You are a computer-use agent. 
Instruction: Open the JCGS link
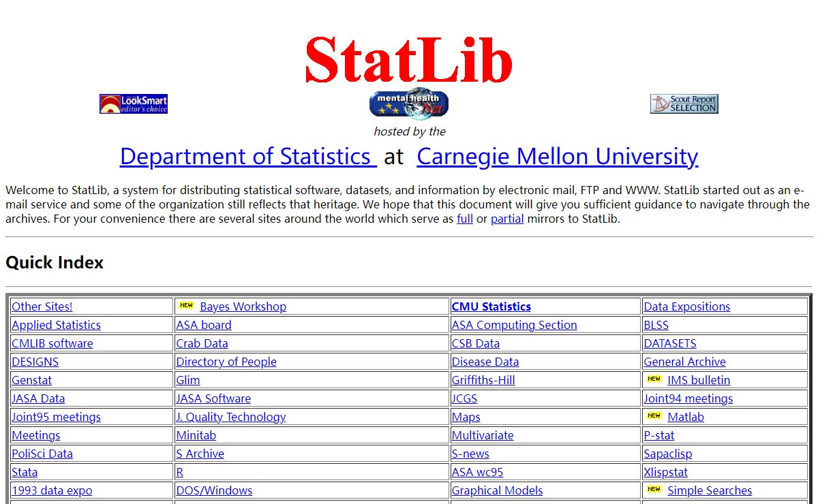464,398
